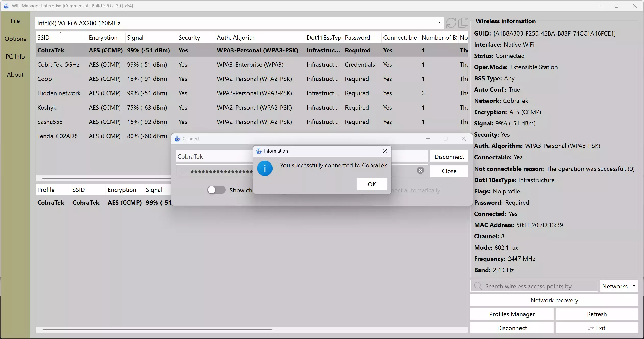
Task: Sort by the Encryption column header in networks
Action: [106, 37]
